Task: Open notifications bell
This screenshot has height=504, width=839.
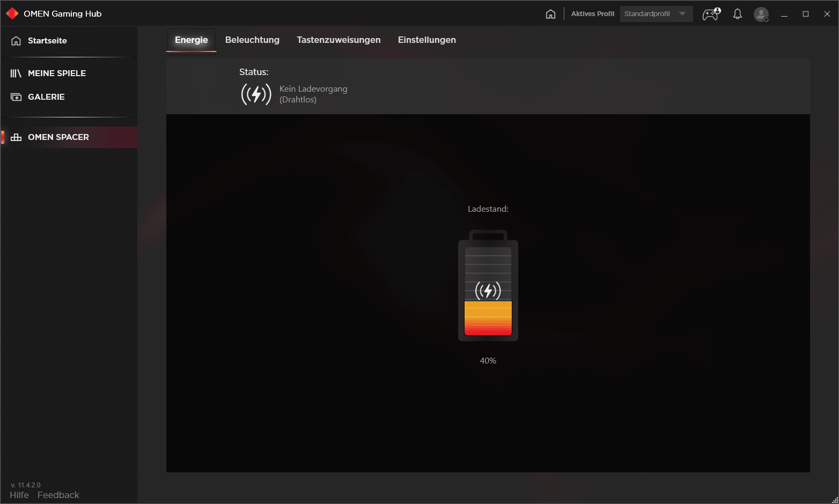Action: [x=738, y=14]
